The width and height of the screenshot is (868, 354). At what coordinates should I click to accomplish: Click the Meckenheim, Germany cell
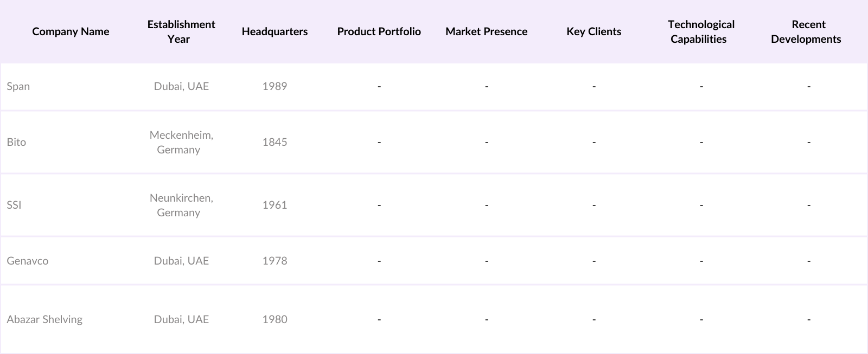click(181, 142)
